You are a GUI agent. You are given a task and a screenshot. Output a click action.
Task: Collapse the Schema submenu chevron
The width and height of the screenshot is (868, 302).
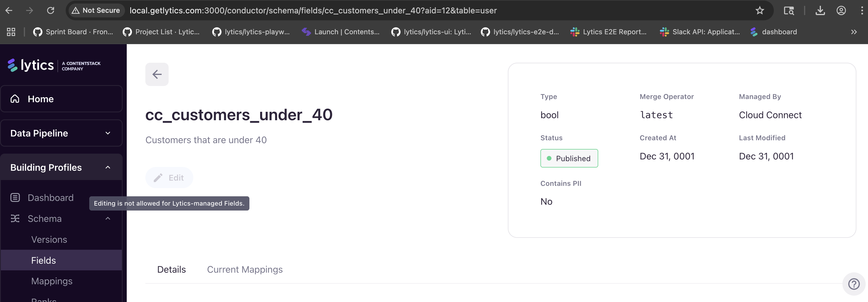[x=108, y=218]
